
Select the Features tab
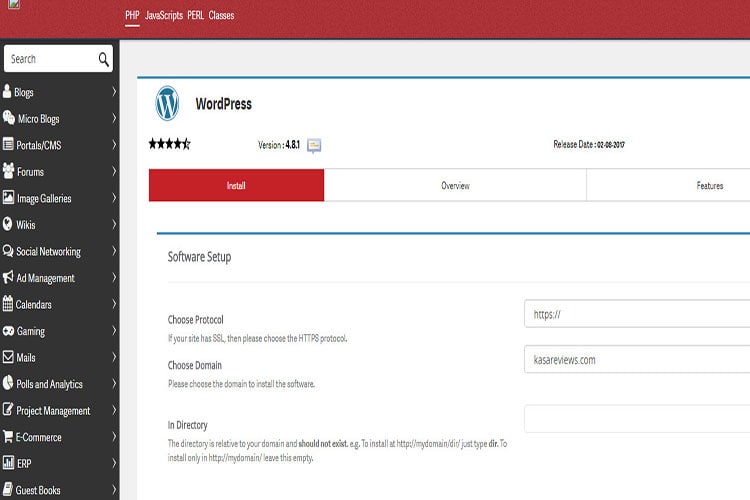point(710,185)
